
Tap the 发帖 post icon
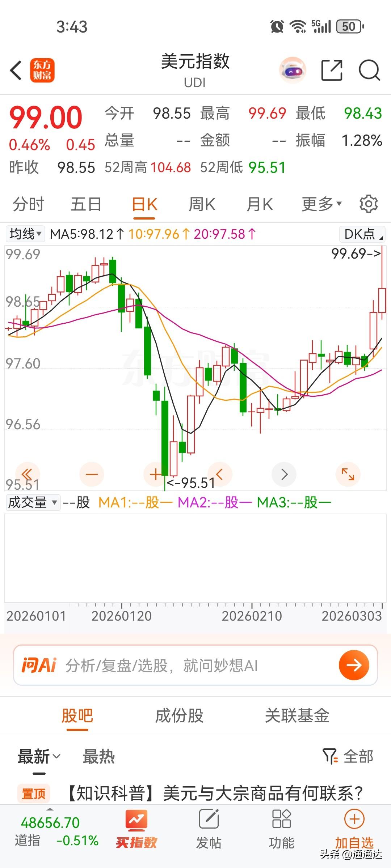[x=209, y=829]
